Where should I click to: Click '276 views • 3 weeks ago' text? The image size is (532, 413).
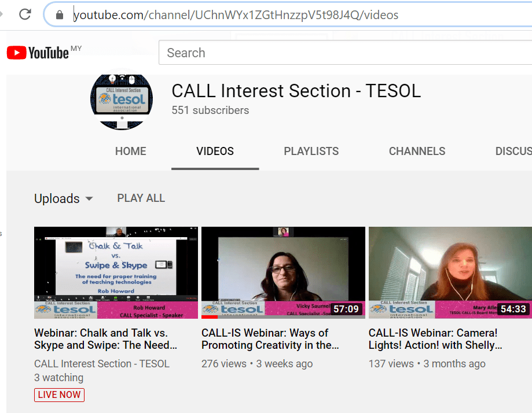257,363
